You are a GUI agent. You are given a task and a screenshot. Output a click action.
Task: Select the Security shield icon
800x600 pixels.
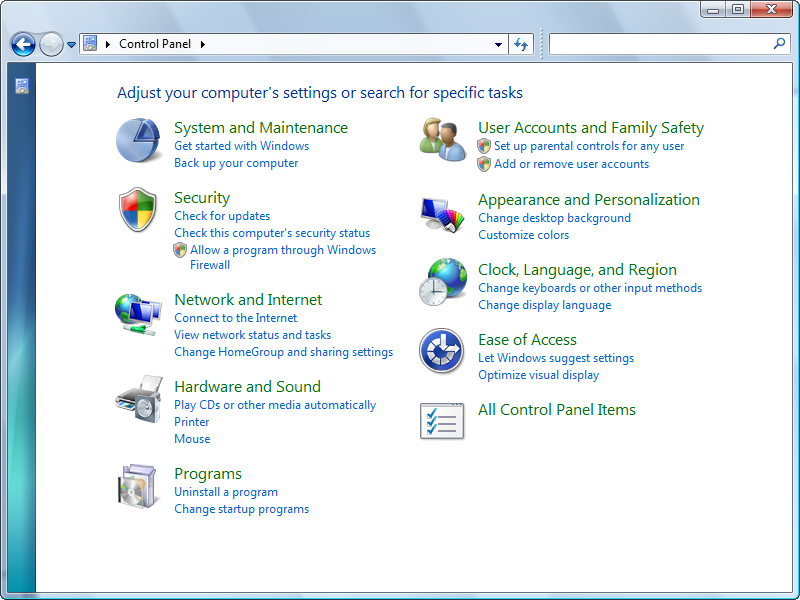pyautogui.click(x=138, y=210)
